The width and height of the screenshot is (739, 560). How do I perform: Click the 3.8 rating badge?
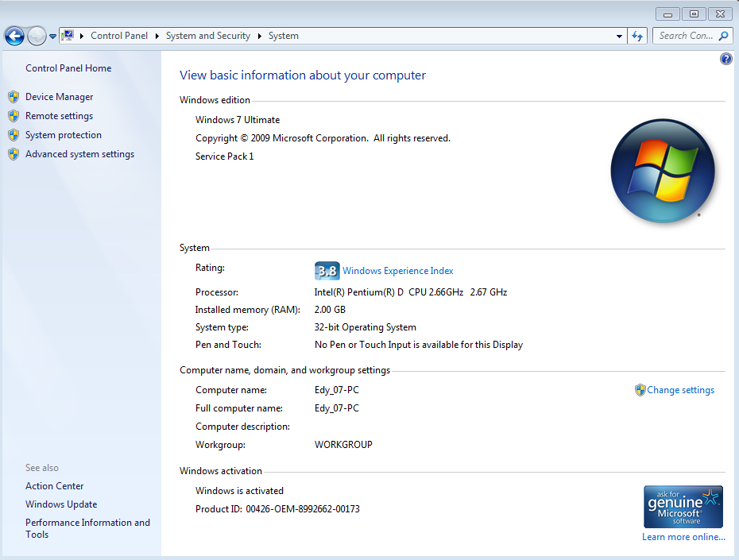pyautogui.click(x=327, y=271)
